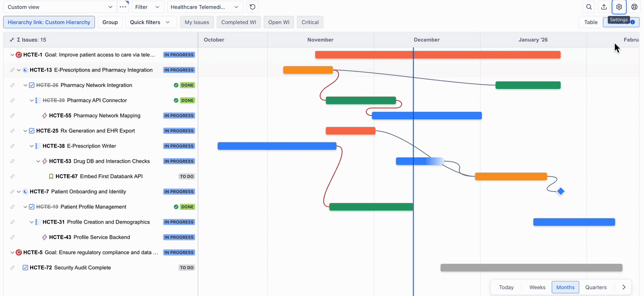
Task: Click the right arrow beside Quarters timescale
Action: coord(624,287)
